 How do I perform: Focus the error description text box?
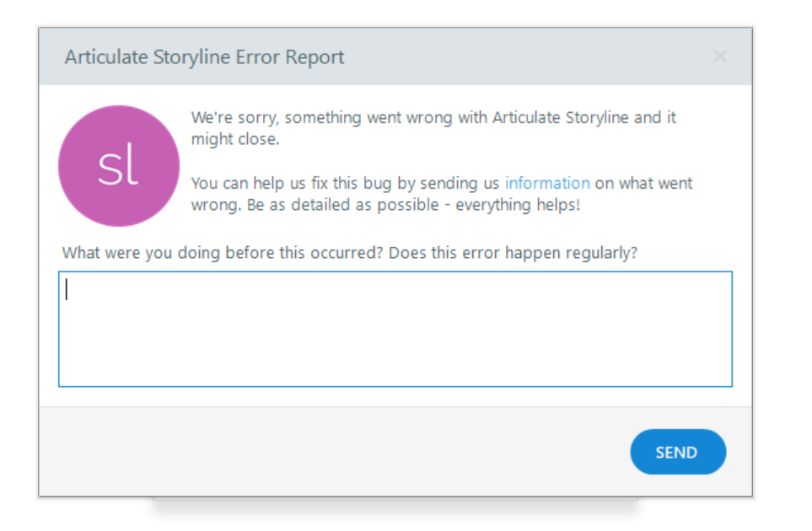[x=395, y=329]
